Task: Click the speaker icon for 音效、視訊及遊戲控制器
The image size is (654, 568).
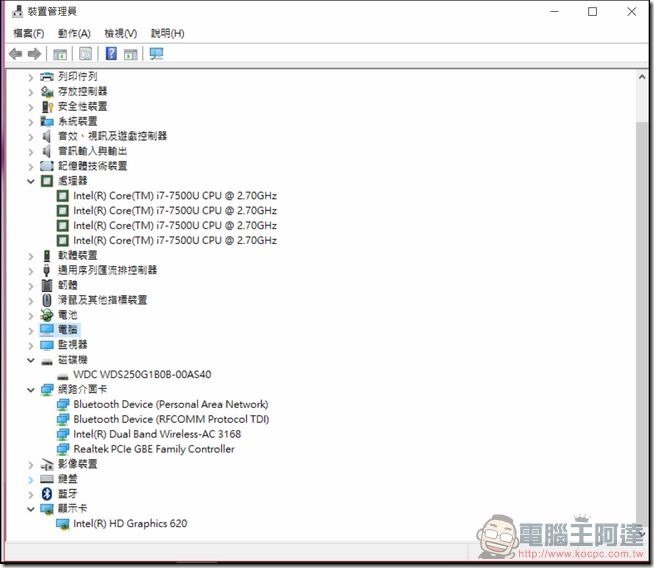Action: [x=46, y=136]
